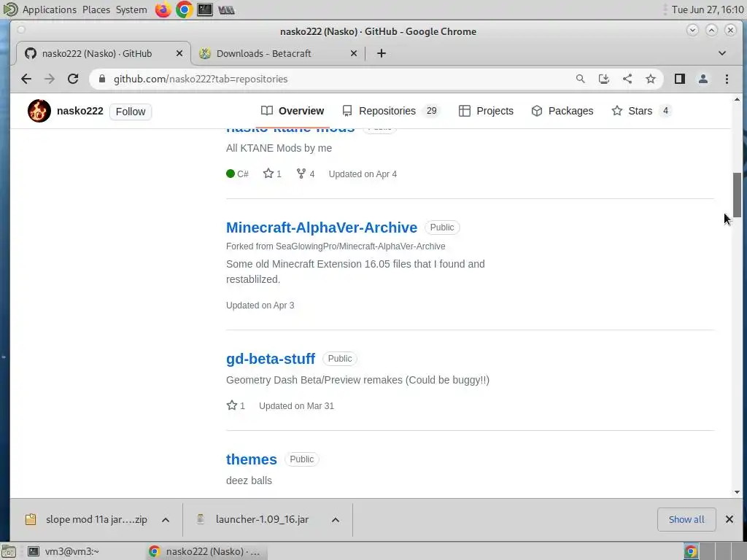The width and height of the screenshot is (747, 560).
Task: Select the nasko222 Chrome taskbar entry
Action: 206,551
